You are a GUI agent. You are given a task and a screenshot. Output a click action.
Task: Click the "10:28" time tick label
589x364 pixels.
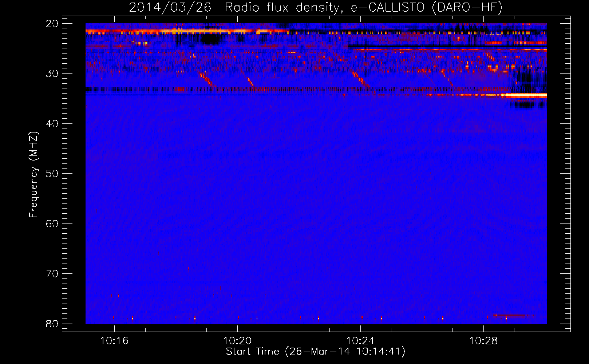483,341
